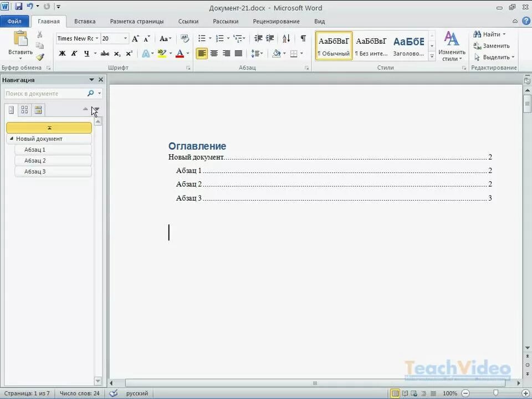Screen dimensions: 532x399
Task: Click the Sort A-Z icon
Action: (286, 38)
